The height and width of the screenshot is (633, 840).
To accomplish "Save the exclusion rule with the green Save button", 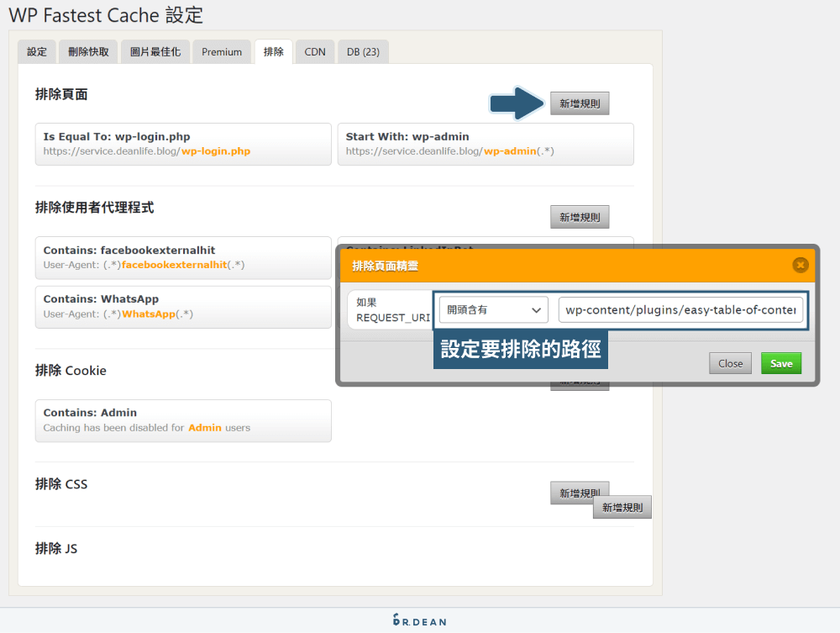I will pos(780,363).
